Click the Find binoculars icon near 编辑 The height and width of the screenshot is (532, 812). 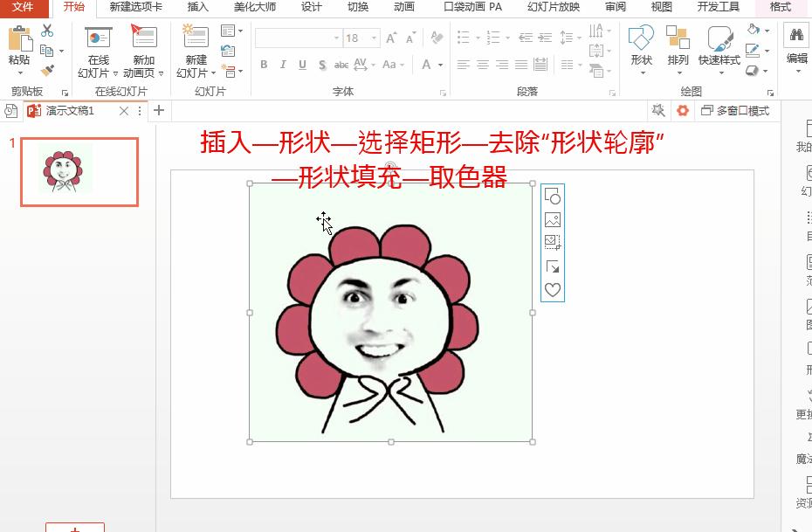(797, 35)
